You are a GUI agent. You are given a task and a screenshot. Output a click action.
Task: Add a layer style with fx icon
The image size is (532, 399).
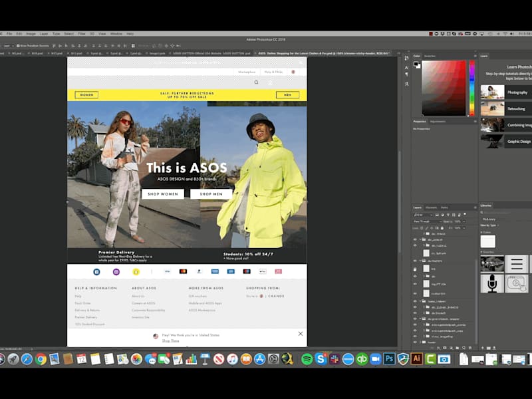438,348
